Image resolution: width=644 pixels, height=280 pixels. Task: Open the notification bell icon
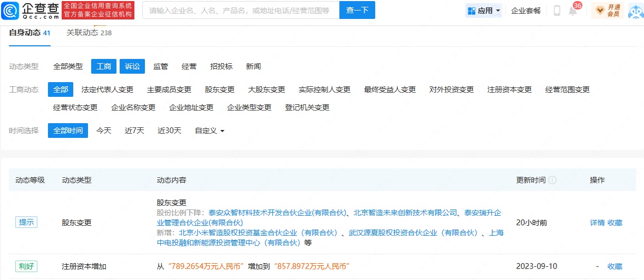(x=573, y=11)
